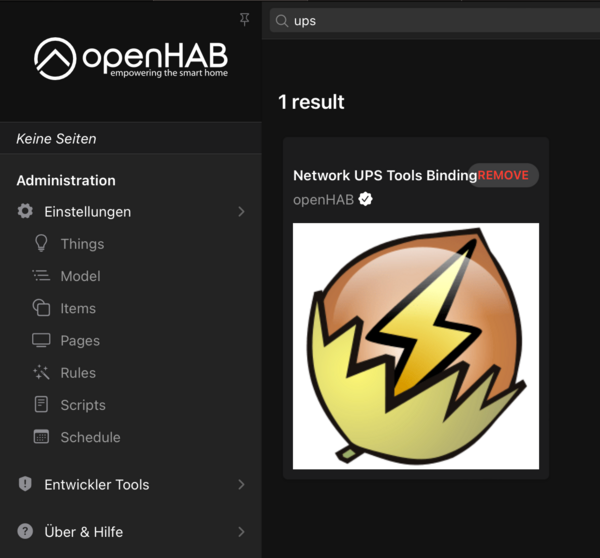Screen dimensions: 600x558
Task: Expand the Über & Hilfe chevron
Action: point(241,532)
